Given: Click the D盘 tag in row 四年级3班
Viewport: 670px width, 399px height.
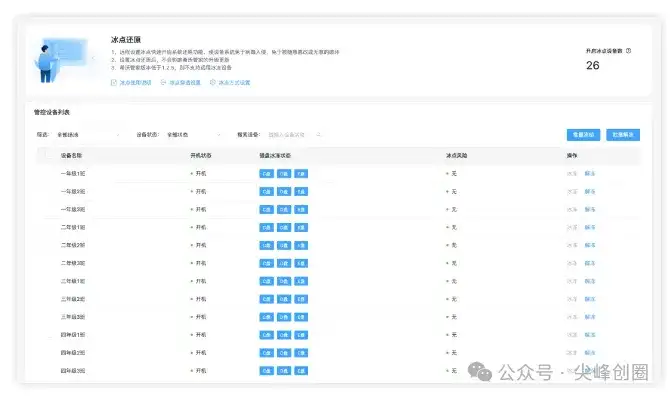Looking at the screenshot, I should 284,371.
